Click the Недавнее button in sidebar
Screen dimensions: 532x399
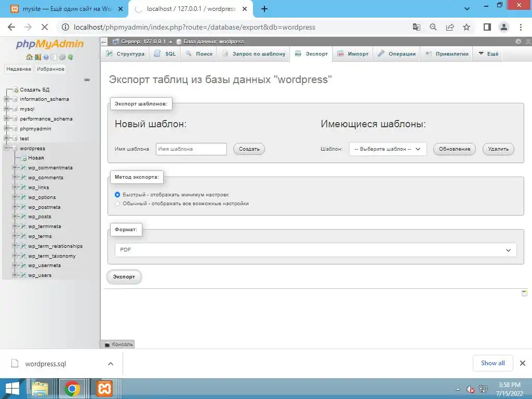click(19, 69)
